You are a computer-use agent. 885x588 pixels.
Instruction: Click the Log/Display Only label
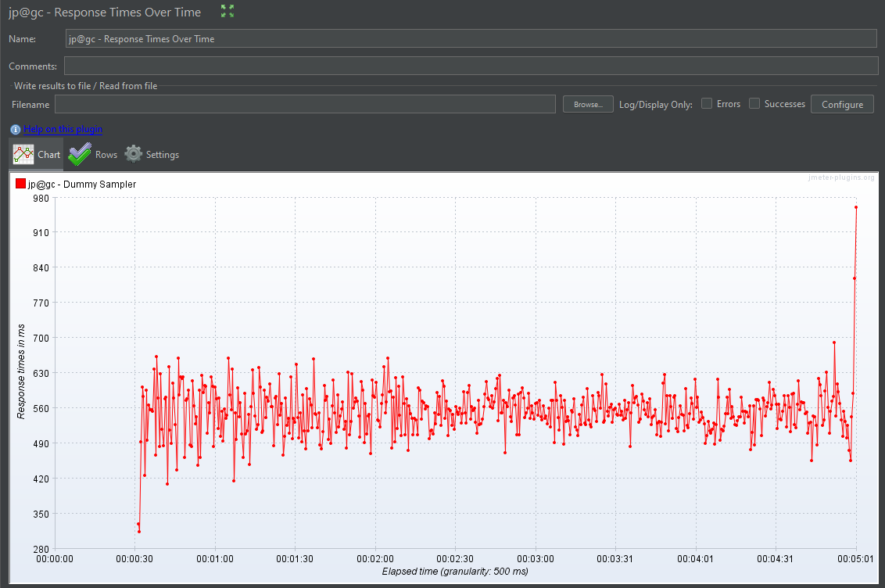pyautogui.click(x=655, y=105)
